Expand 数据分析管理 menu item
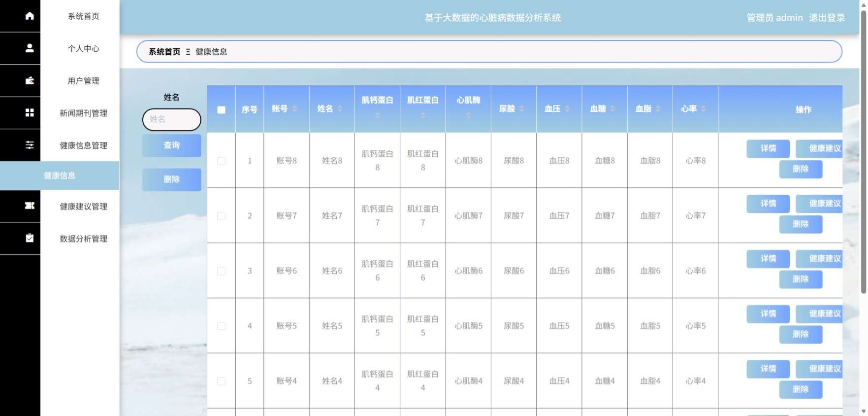868x416 pixels. tap(83, 239)
